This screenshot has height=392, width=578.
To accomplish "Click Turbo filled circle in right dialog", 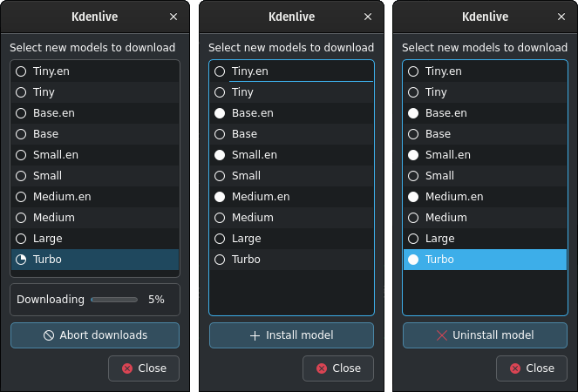I will click(413, 260).
